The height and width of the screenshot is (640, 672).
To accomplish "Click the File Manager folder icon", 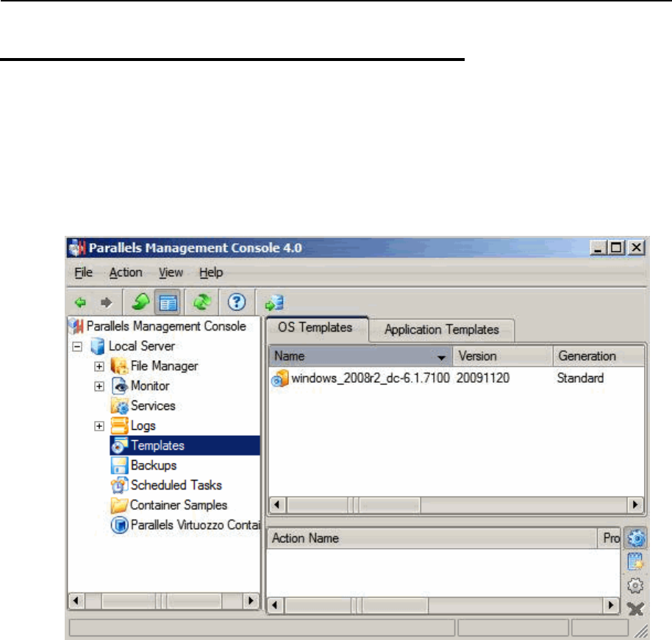I will pyautogui.click(x=119, y=366).
